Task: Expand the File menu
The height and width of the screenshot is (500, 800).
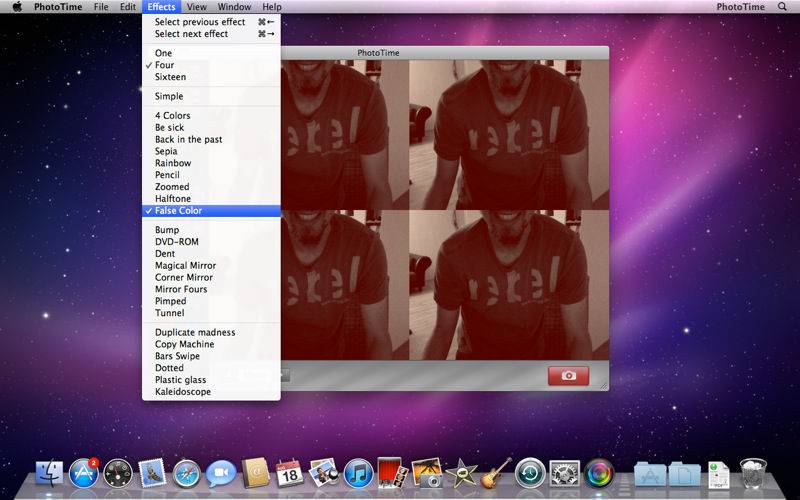Action: point(100,7)
